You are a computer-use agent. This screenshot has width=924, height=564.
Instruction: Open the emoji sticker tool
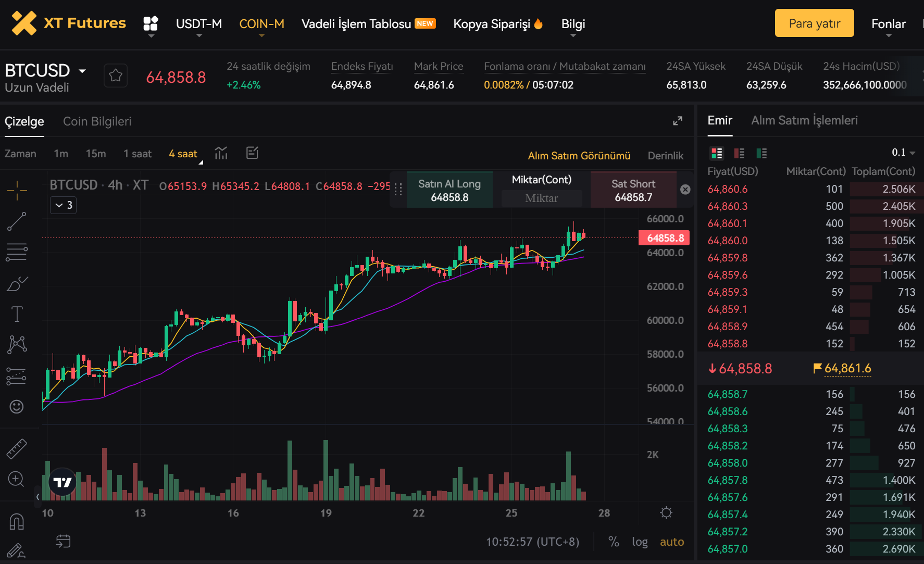pyautogui.click(x=17, y=407)
